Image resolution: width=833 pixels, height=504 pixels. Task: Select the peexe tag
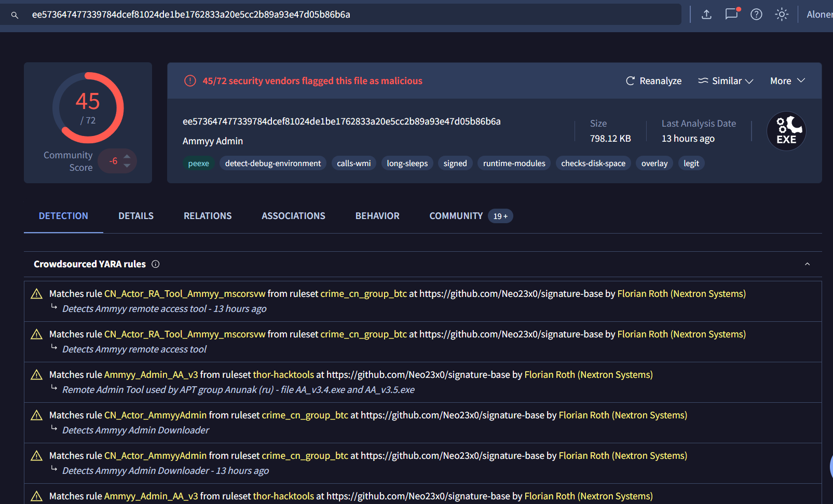pyautogui.click(x=198, y=164)
